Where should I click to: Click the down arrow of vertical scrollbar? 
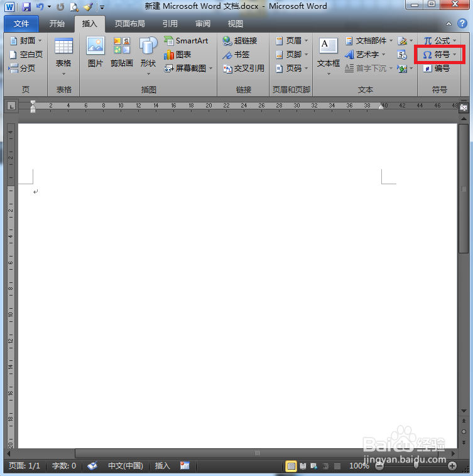pos(464,411)
